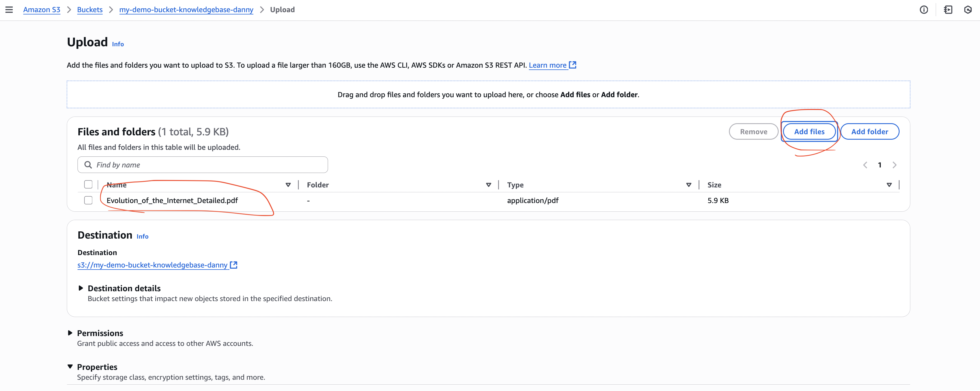Go to previous page arrow in pagination
Image resolution: width=980 pixels, height=391 pixels.
click(865, 165)
